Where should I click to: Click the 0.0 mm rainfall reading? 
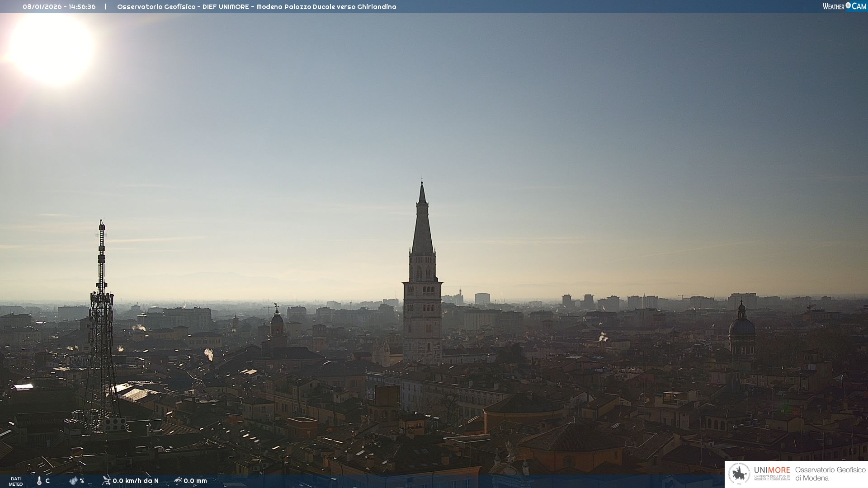(195, 481)
